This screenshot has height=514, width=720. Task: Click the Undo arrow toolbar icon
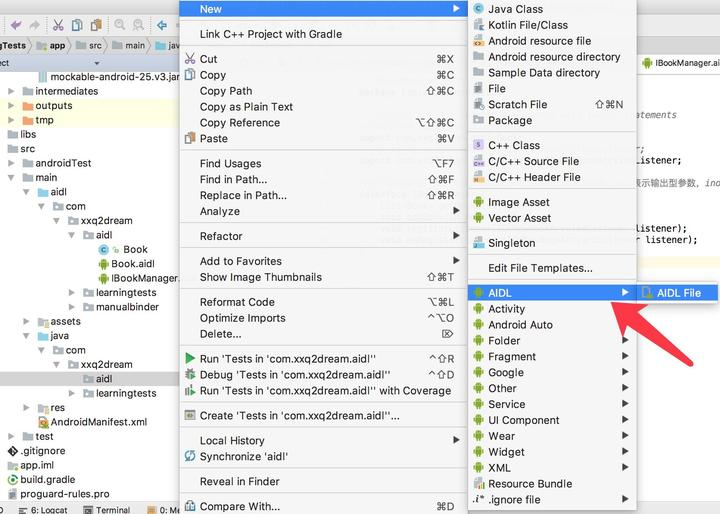coord(16,25)
